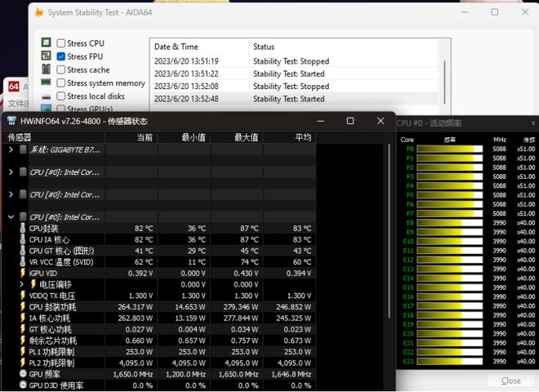Click lightning icon of PL1 功耗限制 row

point(23,351)
